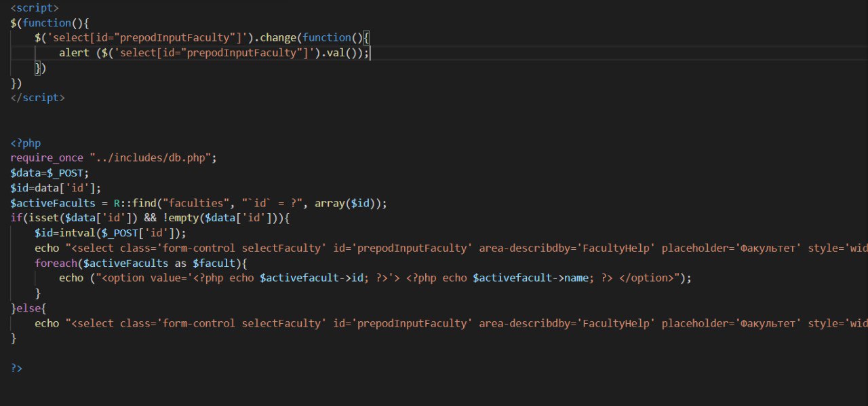The width and height of the screenshot is (868, 406).
Task: Click the <?php opening tag
Action: point(26,143)
